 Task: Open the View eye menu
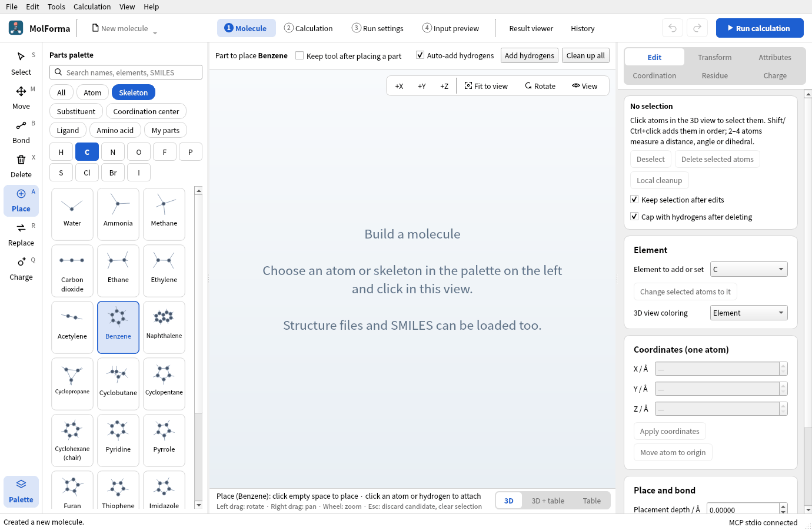585,86
